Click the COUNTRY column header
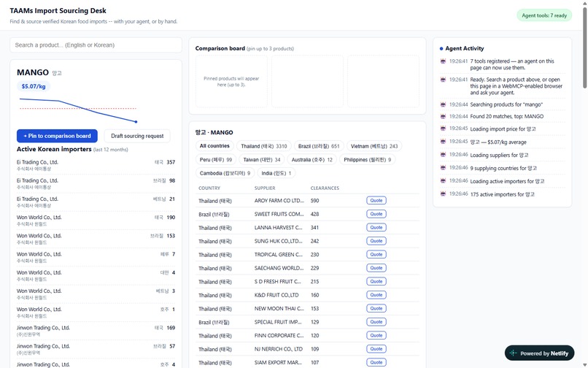 209,188
